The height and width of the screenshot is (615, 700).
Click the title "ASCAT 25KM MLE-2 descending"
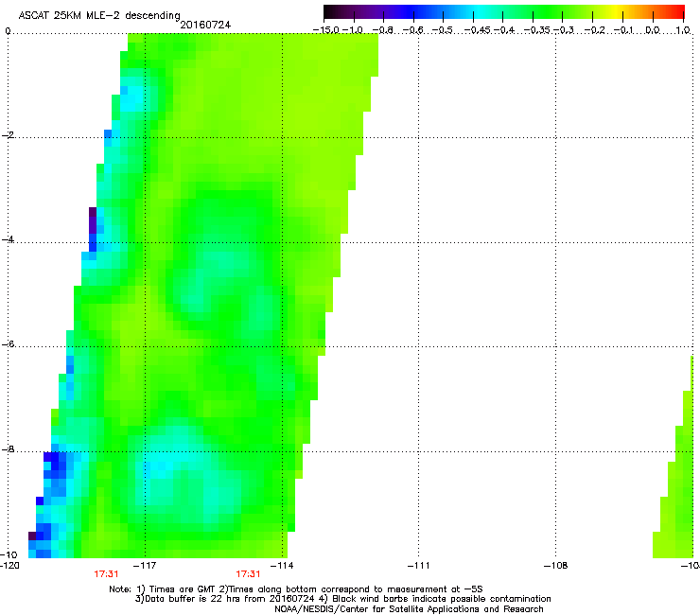pyautogui.click(x=99, y=16)
